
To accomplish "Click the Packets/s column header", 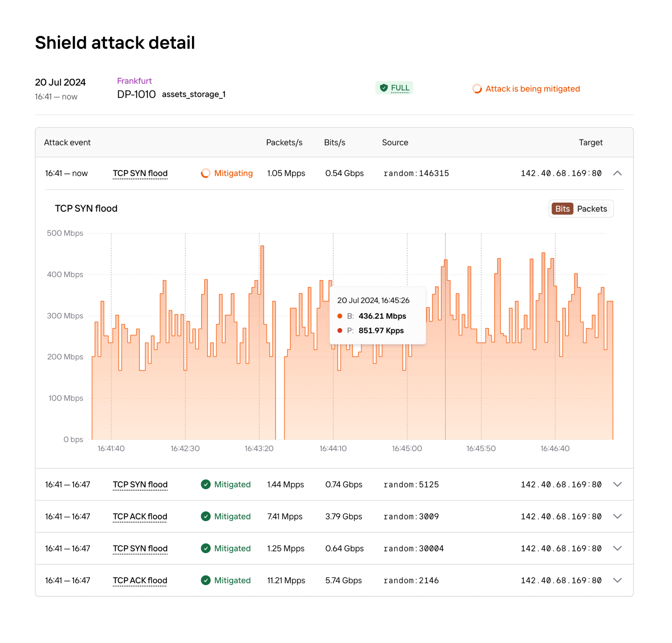I will pyautogui.click(x=284, y=142).
